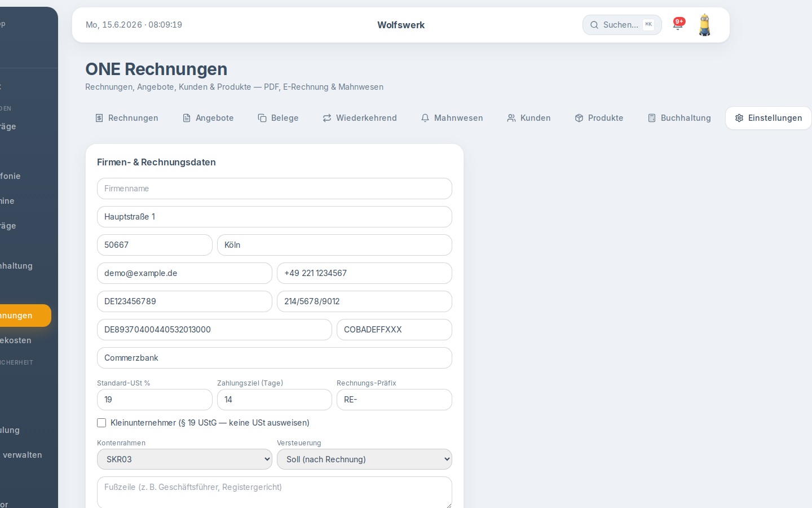Click the IBAN field starting DE8937
The width and height of the screenshot is (812, 508).
point(214,330)
